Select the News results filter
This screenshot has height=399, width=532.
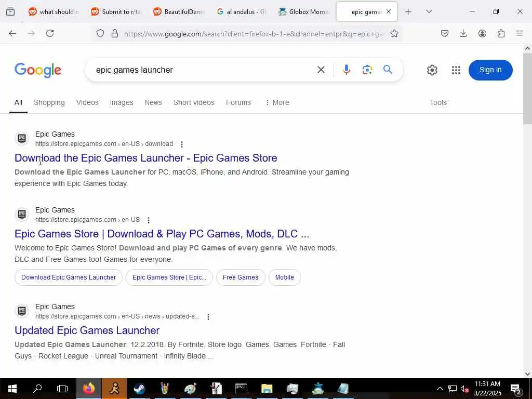point(153,102)
